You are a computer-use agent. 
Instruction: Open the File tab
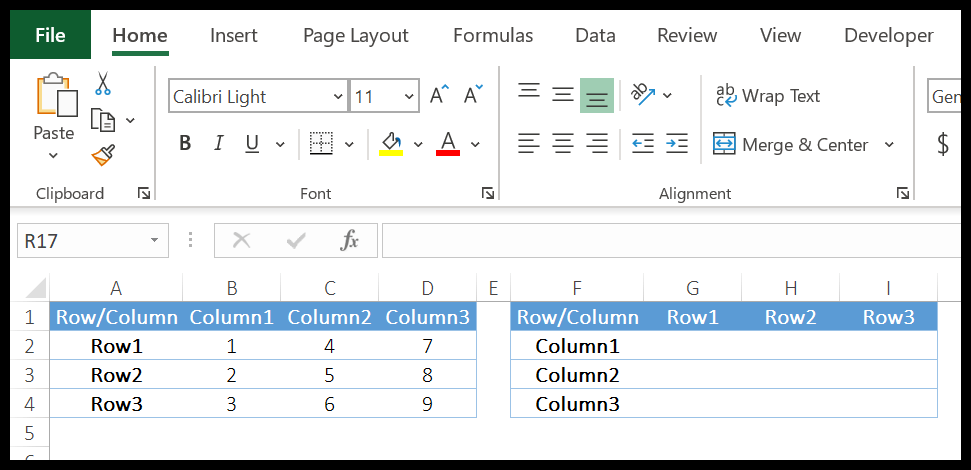[51, 35]
